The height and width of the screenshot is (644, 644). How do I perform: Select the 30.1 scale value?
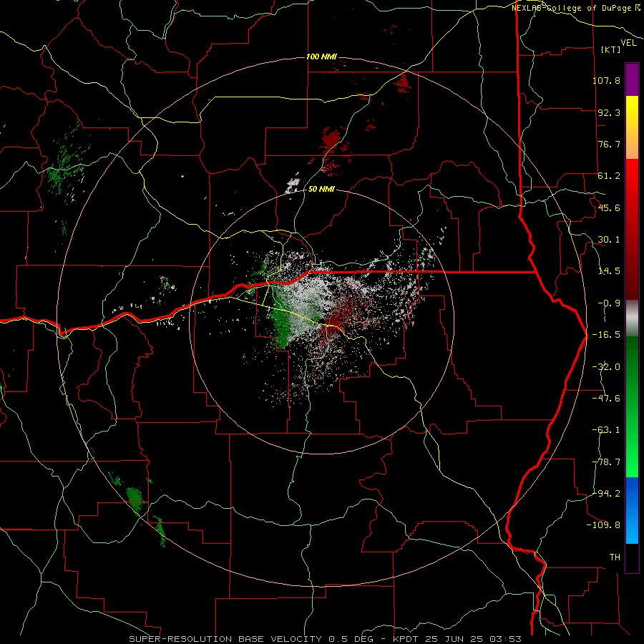point(609,240)
